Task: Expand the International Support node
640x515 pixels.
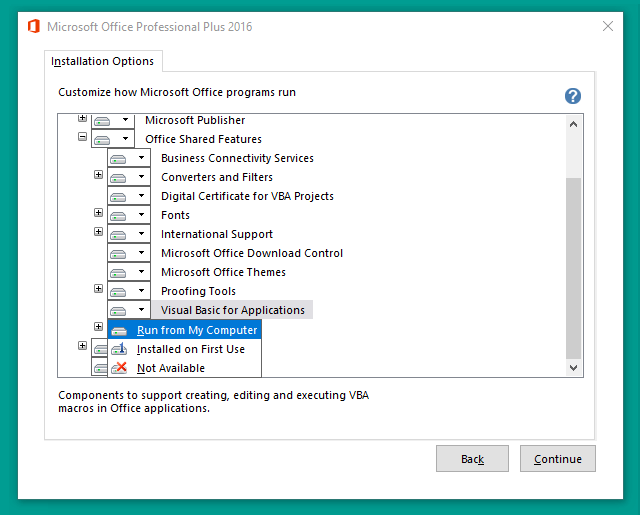Action: coord(98,231)
